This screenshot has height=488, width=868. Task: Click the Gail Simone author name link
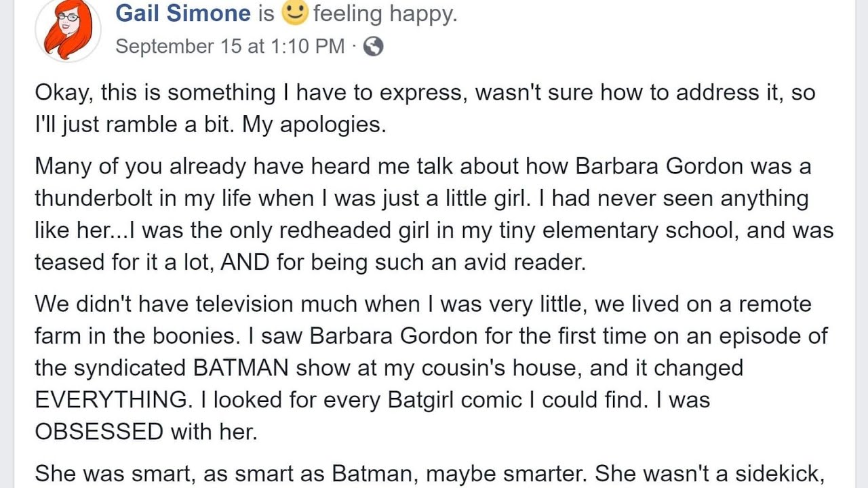coord(183,12)
